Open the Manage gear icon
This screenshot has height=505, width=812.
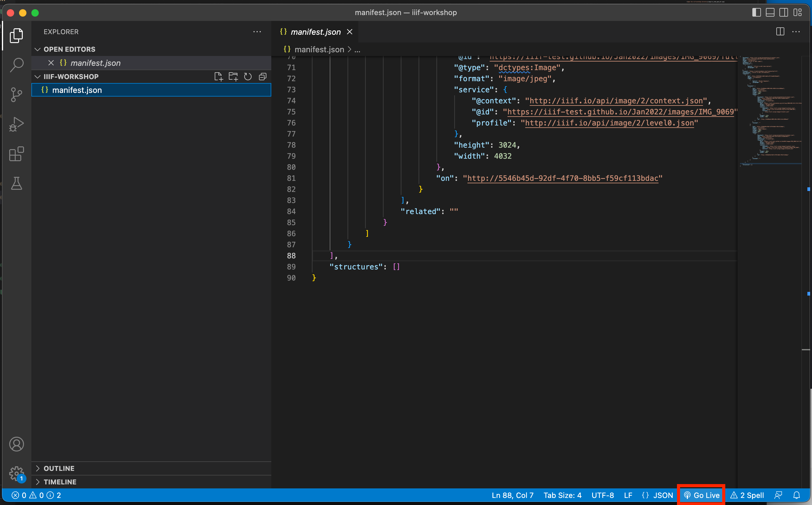pos(16,474)
